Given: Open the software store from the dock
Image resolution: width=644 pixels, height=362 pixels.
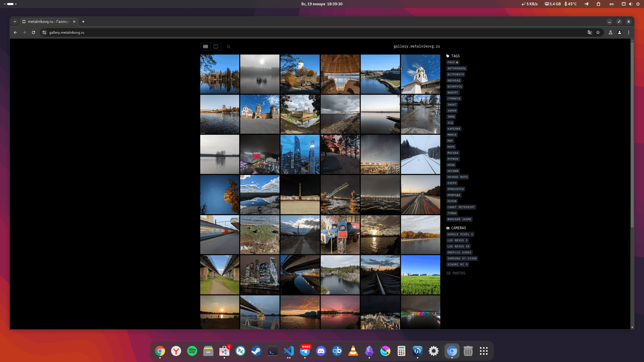Looking at the screenshot, I should pyautogui.click(x=224, y=351).
